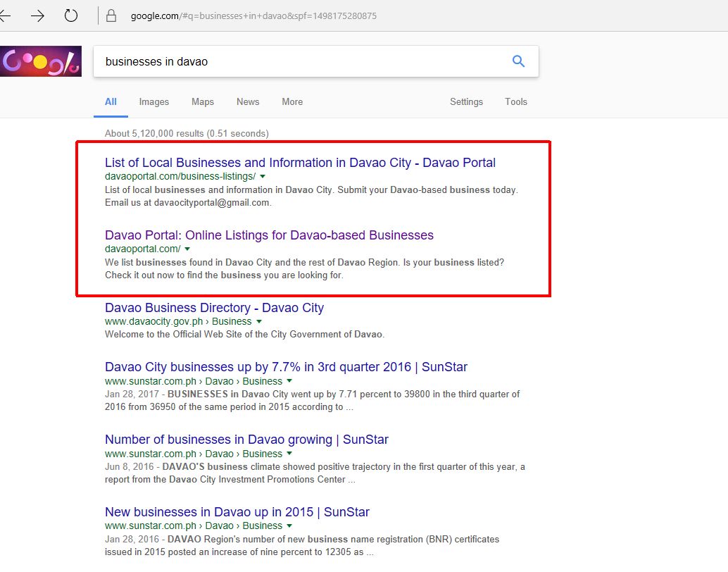Open 'Number of businesses in Davao growing' article

(x=246, y=439)
